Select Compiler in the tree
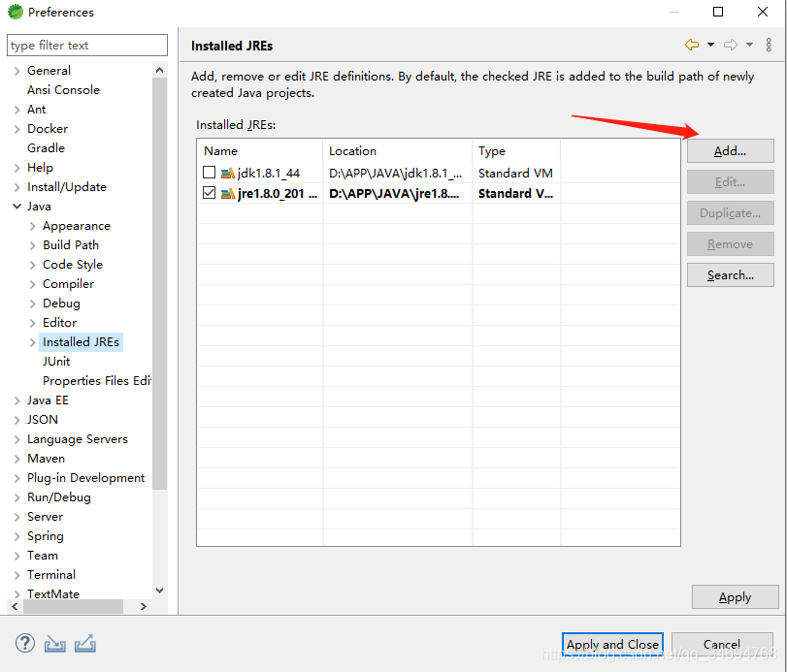The image size is (787, 672). [68, 284]
